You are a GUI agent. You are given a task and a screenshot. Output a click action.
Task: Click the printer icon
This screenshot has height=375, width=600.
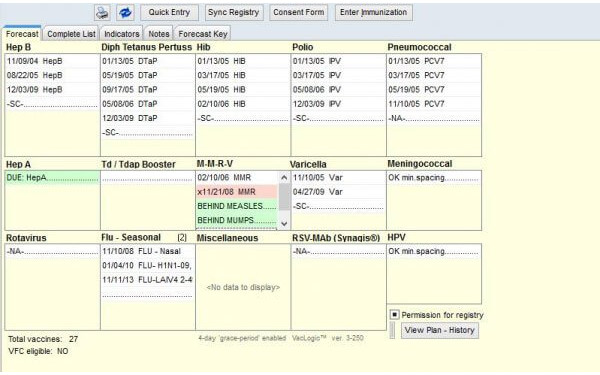[x=102, y=13]
